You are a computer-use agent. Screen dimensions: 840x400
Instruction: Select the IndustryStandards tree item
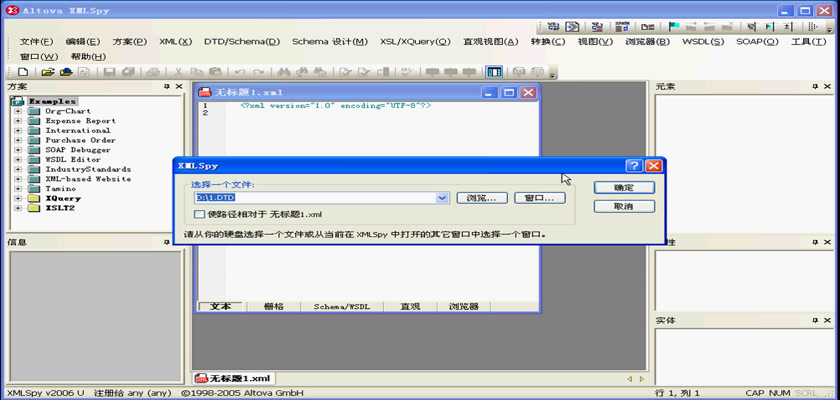[x=88, y=169]
